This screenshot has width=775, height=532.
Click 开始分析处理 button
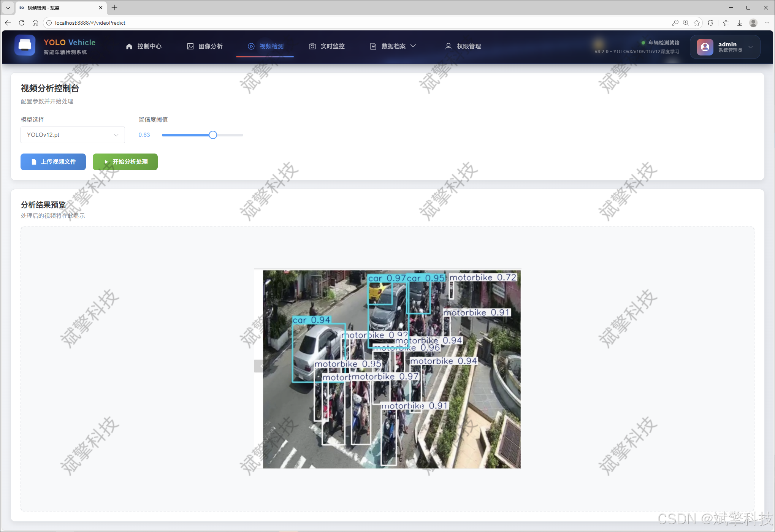pyautogui.click(x=125, y=162)
